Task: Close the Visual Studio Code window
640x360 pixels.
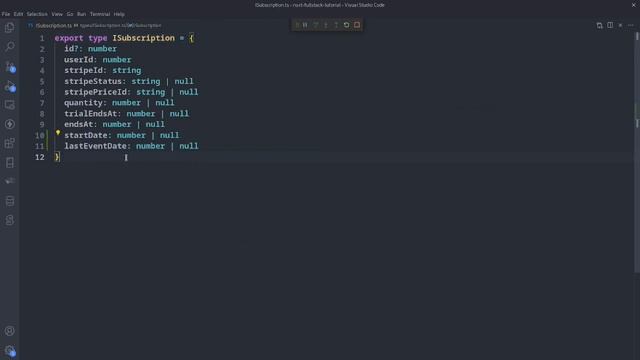Action: coord(633,5)
